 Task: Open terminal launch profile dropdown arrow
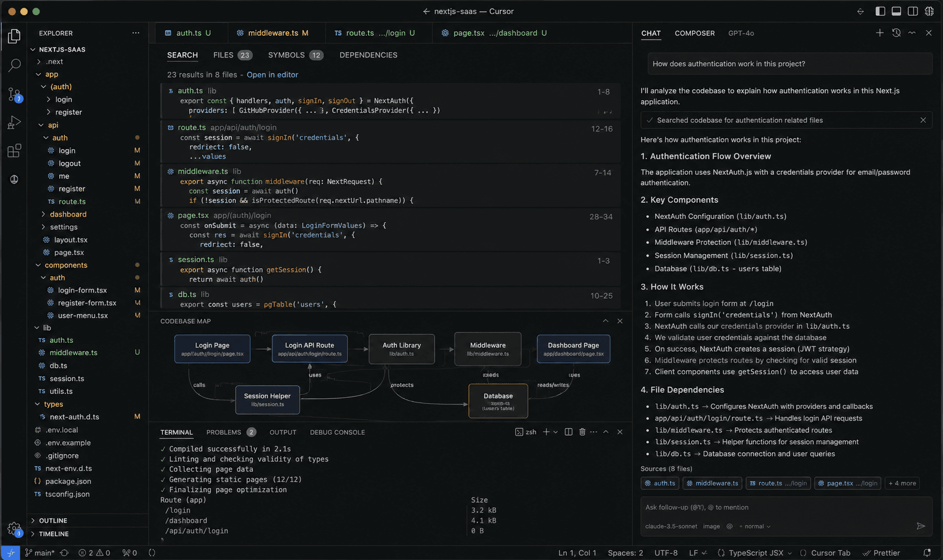click(556, 432)
